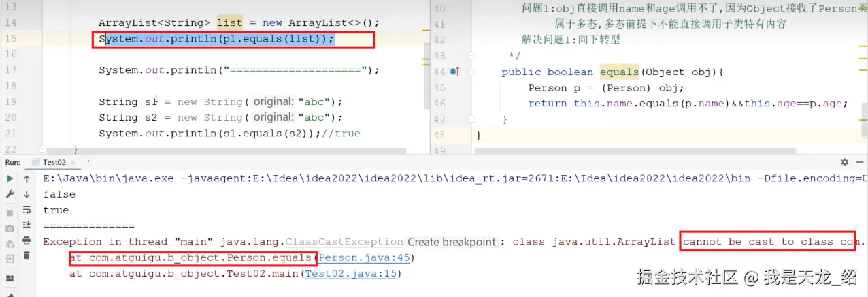
Task: Click the restore layout icon in Run sidebar
Action: pyautogui.click(x=10, y=279)
